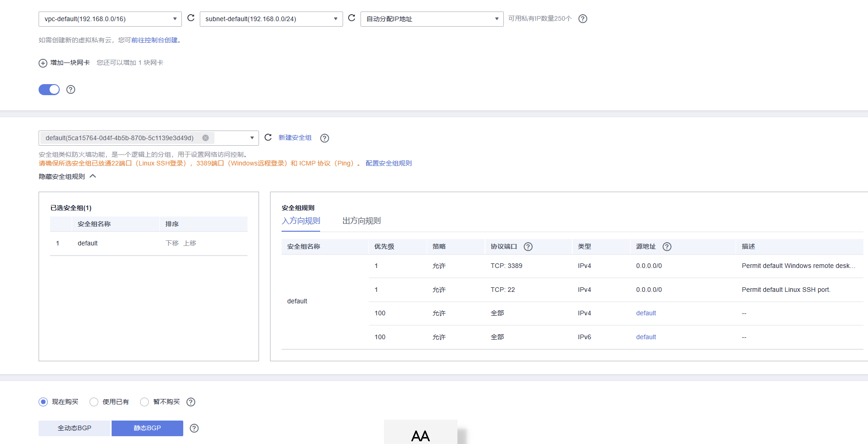
Task: Refresh the subnet list next to subnet-default
Action: (x=352, y=18)
